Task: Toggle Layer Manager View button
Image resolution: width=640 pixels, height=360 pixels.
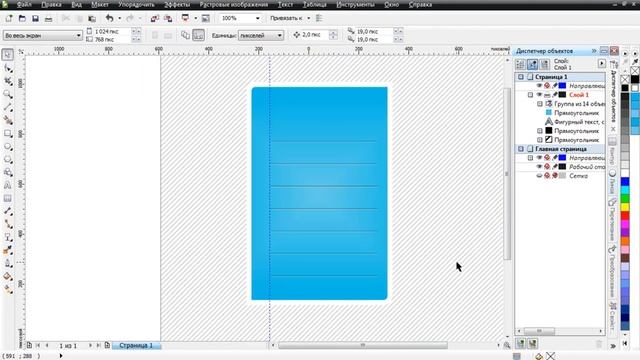Action: point(544,64)
